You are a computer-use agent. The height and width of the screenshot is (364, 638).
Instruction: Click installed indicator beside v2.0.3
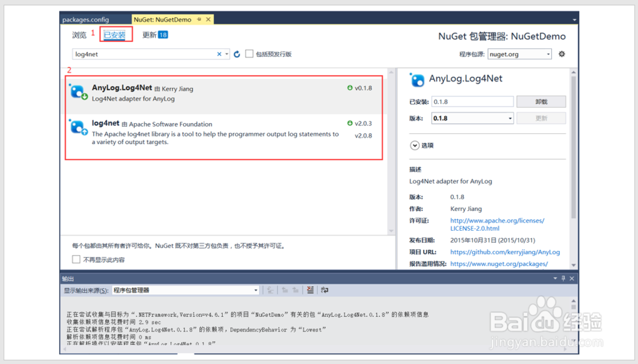point(350,123)
